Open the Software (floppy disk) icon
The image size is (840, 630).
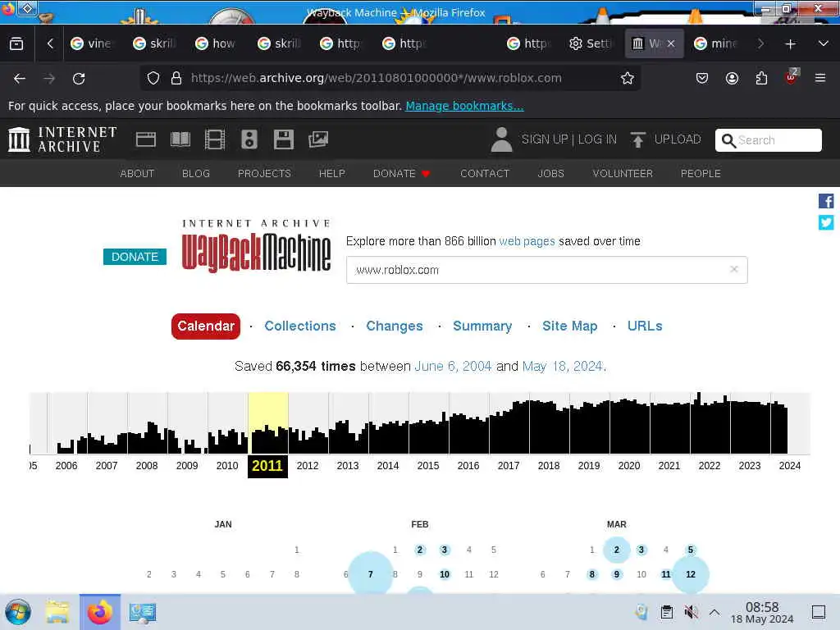pyautogui.click(x=283, y=139)
